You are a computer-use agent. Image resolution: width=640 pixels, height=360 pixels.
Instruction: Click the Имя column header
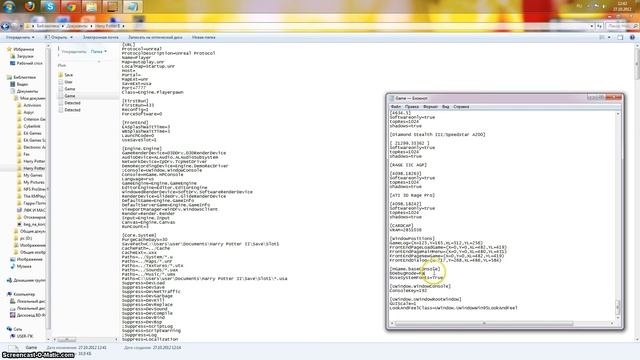coord(62,65)
